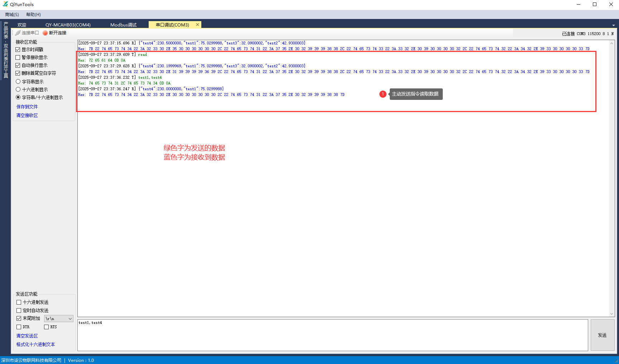Open the 商城(S) menu
The height and width of the screenshot is (364, 619).
(12, 15)
